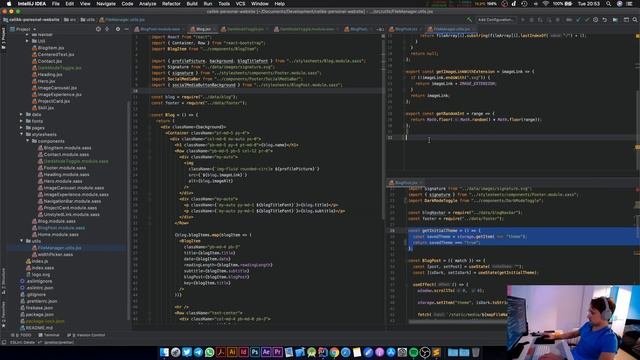Image resolution: width=640 pixels, height=360 pixels.
Task: Collapse the stylesheets folder
Action: 21,134
